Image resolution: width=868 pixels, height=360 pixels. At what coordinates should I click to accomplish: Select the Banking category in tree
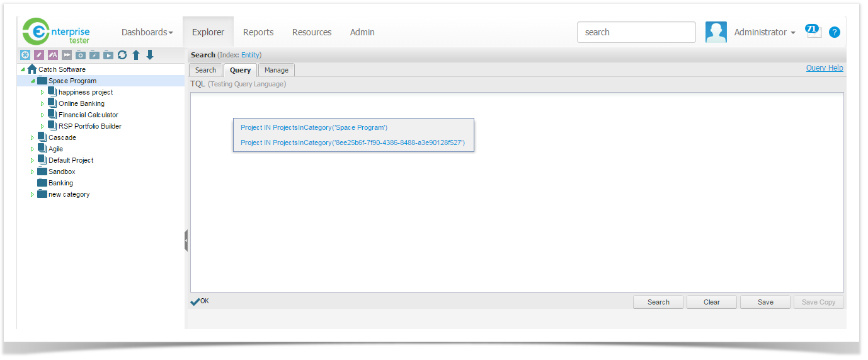[x=60, y=183]
